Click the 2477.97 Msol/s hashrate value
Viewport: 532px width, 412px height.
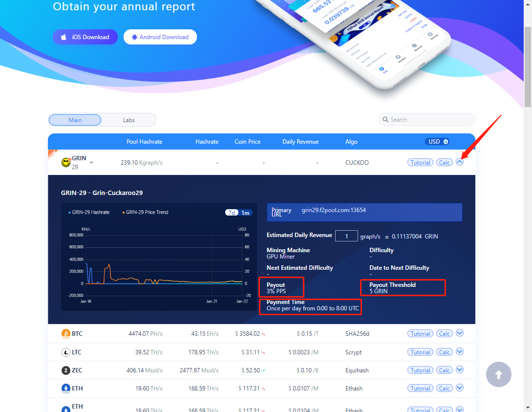click(x=199, y=370)
